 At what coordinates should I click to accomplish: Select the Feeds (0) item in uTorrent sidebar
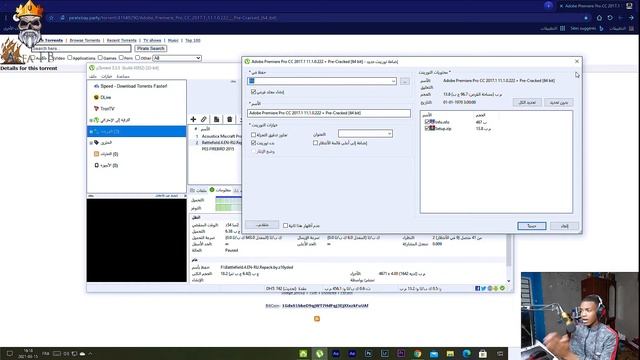tap(106, 154)
